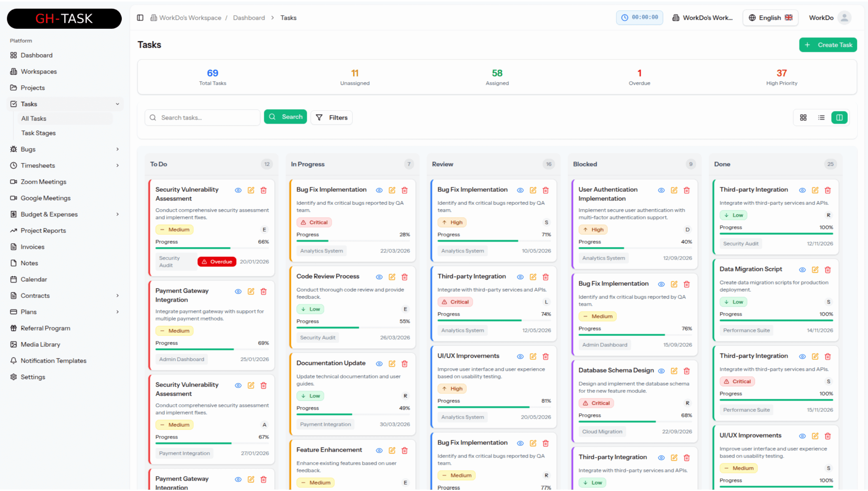Open the timer clock widget
868x491 pixels.
coord(639,18)
